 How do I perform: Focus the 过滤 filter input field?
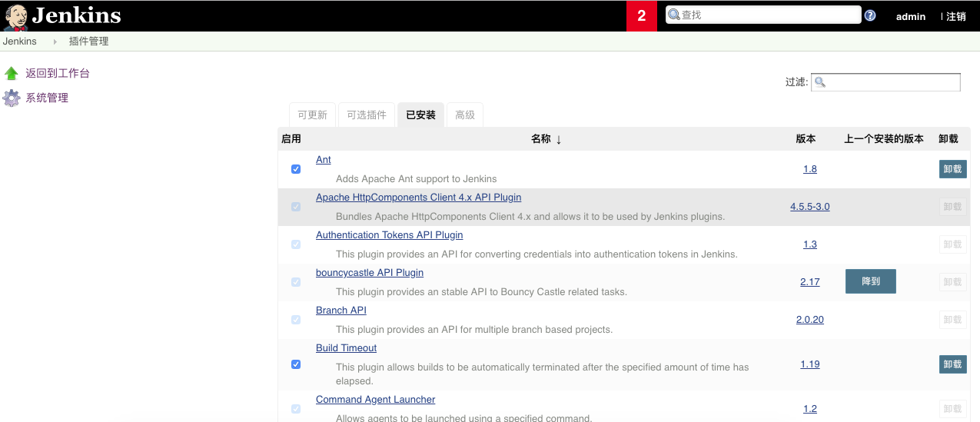click(x=885, y=82)
